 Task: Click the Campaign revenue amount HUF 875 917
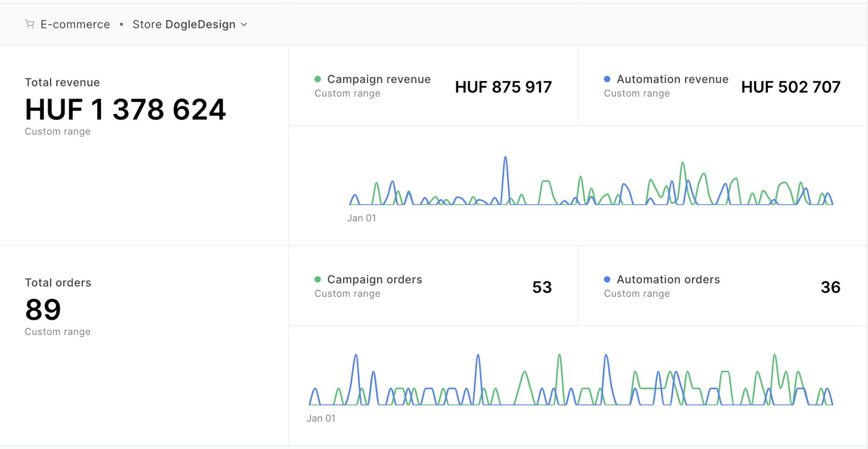[504, 87]
